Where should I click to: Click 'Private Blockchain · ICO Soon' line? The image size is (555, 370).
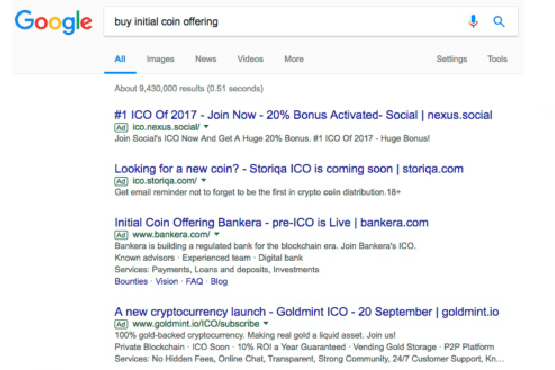[304, 347]
